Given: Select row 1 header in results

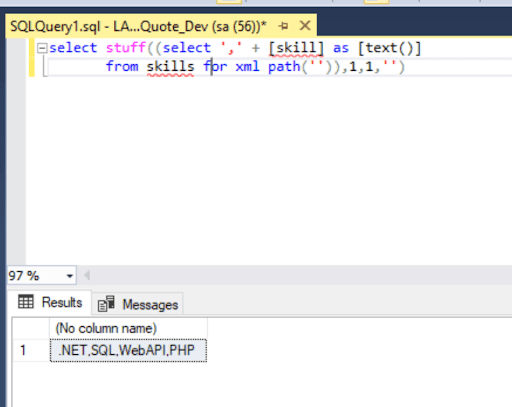Looking at the screenshot, I should tap(31, 350).
